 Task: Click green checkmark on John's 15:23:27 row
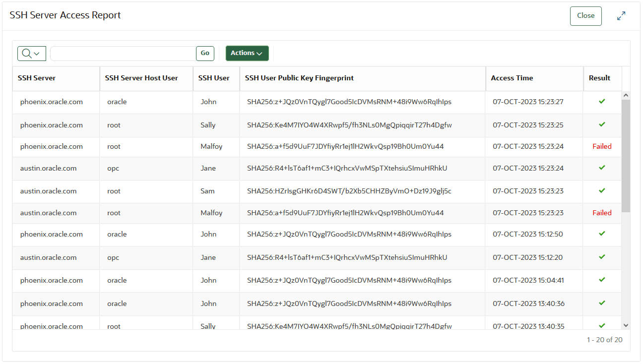click(602, 101)
